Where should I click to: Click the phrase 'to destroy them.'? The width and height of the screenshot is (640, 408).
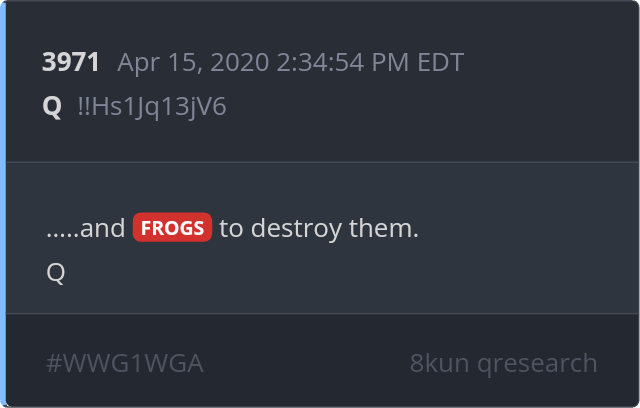click(319, 228)
